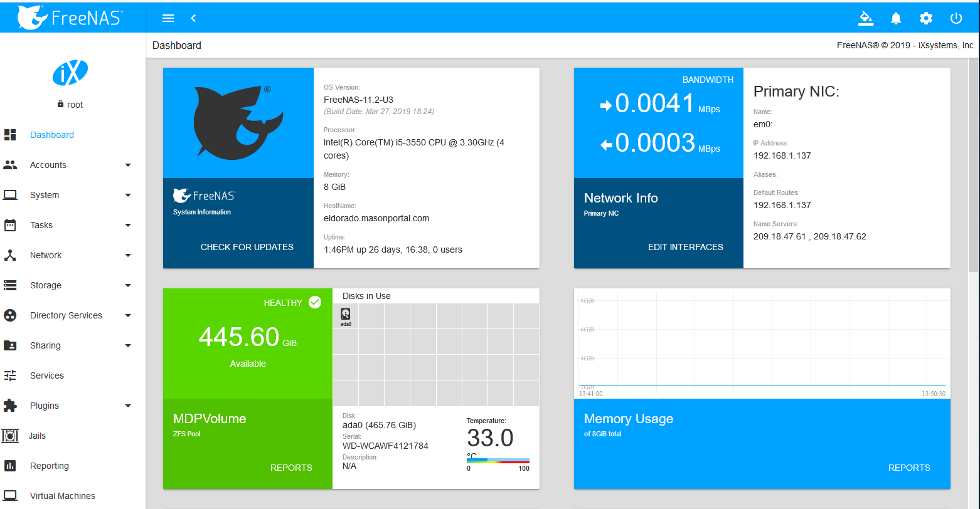Click the 33.0 temperature reading

tap(490, 438)
